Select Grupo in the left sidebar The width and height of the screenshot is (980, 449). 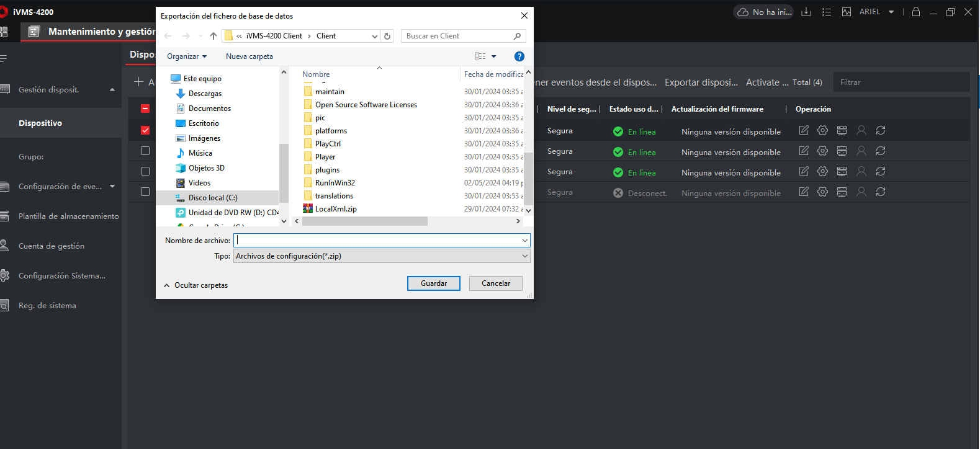(x=31, y=157)
